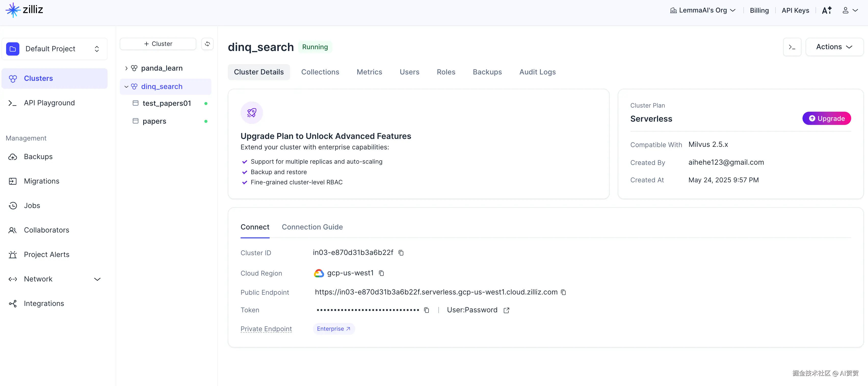Click the refresh clusters icon
The height and width of the screenshot is (386, 868).
pyautogui.click(x=207, y=44)
